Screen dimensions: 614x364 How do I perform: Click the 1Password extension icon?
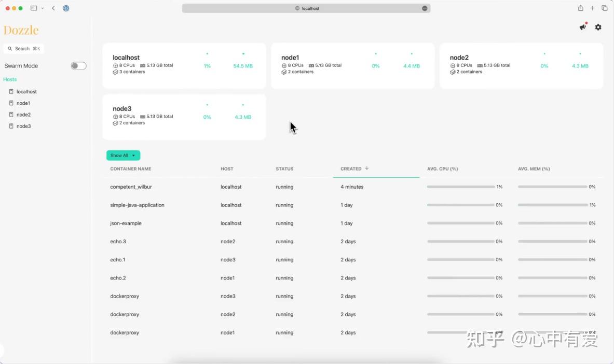[x=66, y=8]
